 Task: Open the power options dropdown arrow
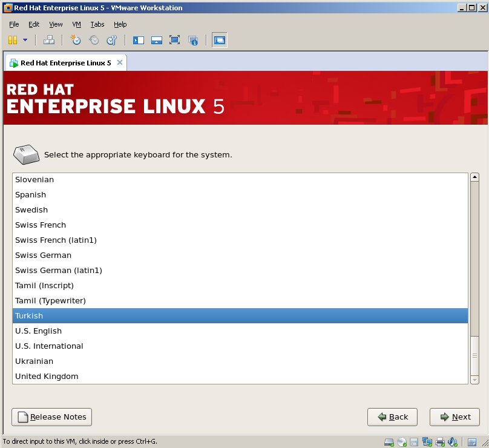[25, 40]
